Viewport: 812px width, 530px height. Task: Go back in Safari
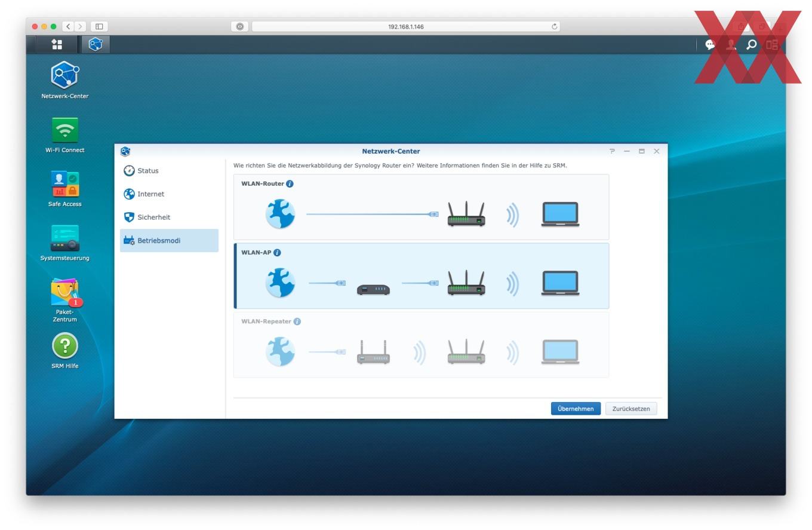click(68, 26)
